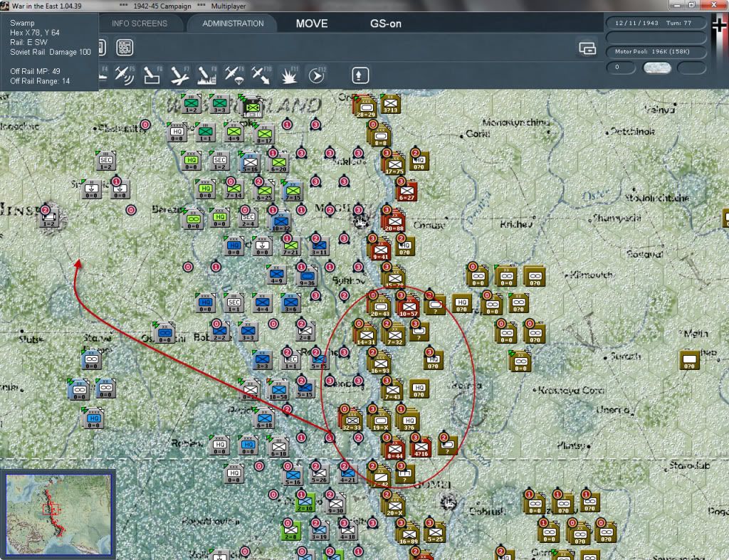Open the ADMINISTRATION tab
The image size is (729, 560).
(x=233, y=23)
